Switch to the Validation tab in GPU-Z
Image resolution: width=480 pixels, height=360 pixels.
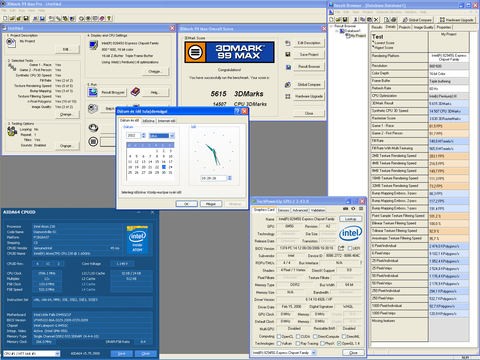click(x=318, y=210)
